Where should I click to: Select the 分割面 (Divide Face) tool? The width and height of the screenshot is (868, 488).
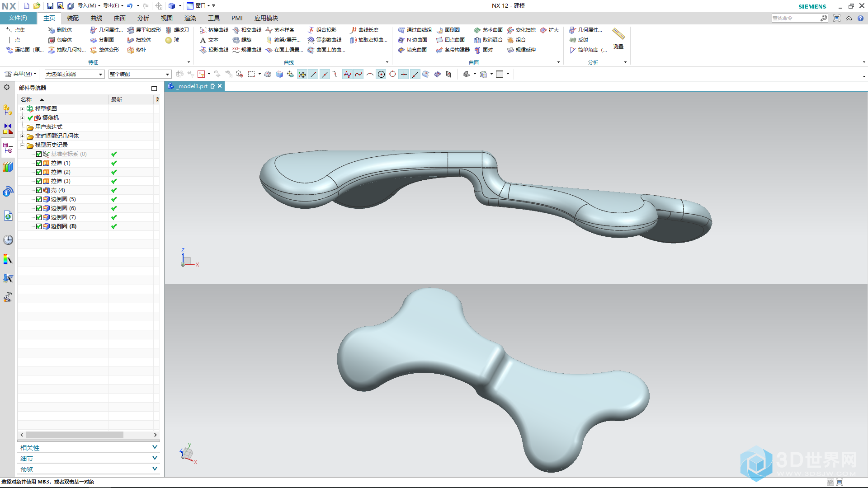(102, 40)
